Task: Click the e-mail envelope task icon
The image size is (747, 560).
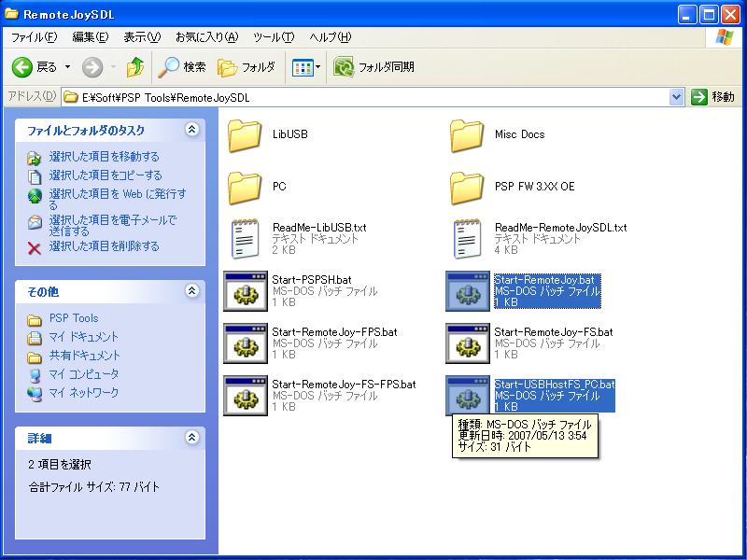Action: [35, 222]
